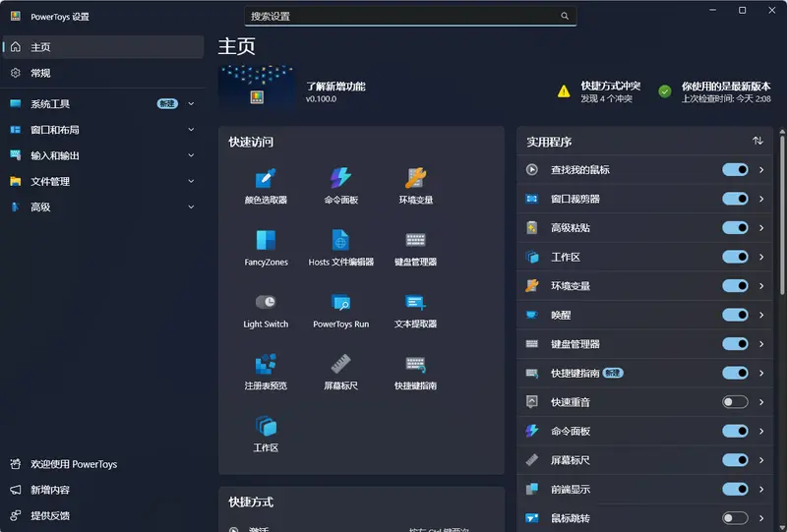Click the 唤醒 row icon
The height and width of the screenshot is (532, 787).
point(531,315)
